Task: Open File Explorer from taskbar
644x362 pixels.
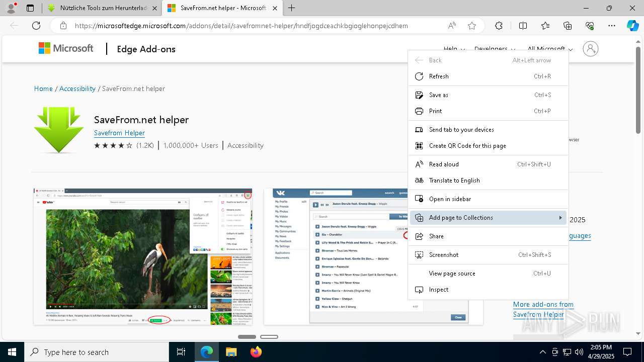Action: click(x=231, y=352)
